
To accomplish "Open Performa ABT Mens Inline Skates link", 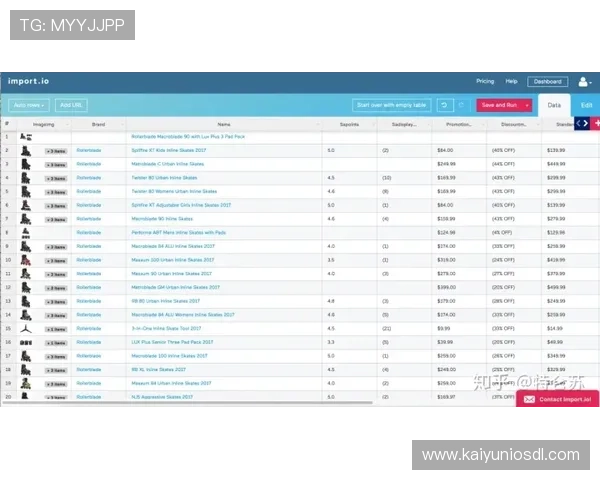I will [x=179, y=233].
